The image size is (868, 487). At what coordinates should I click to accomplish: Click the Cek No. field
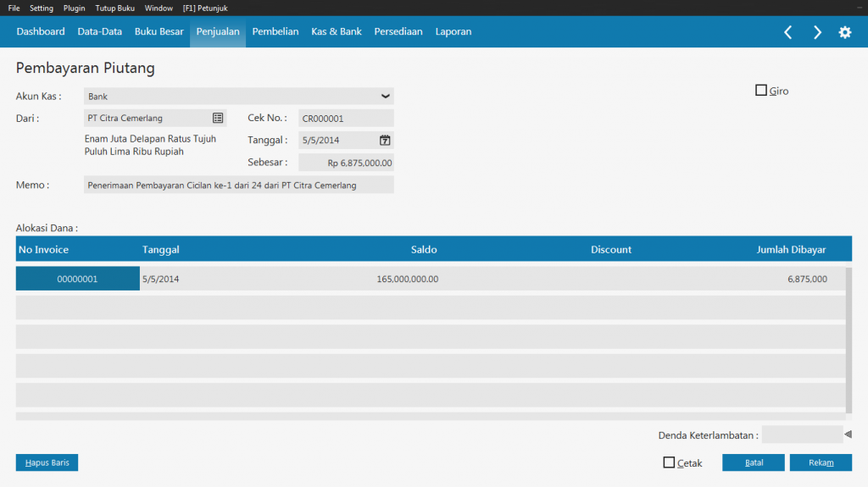click(346, 119)
